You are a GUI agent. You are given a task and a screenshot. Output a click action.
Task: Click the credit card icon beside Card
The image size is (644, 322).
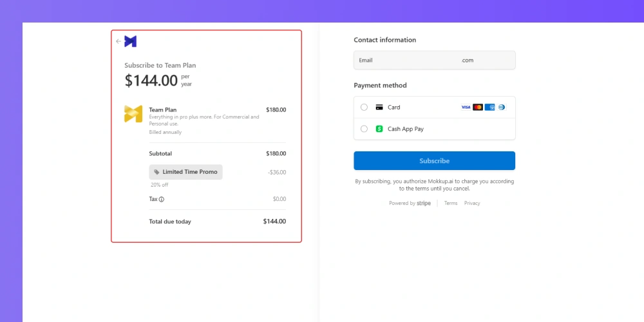click(x=379, y=107)
